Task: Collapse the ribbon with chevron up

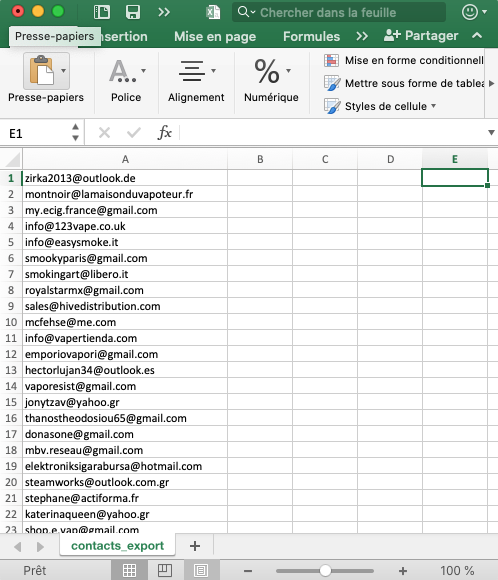Action: click(x=477, y=36)
